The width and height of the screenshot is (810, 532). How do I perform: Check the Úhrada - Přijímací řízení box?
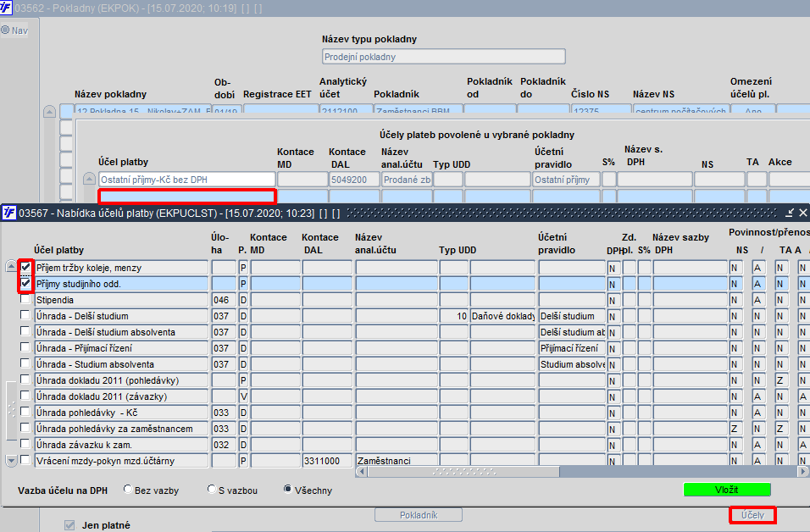25,347
